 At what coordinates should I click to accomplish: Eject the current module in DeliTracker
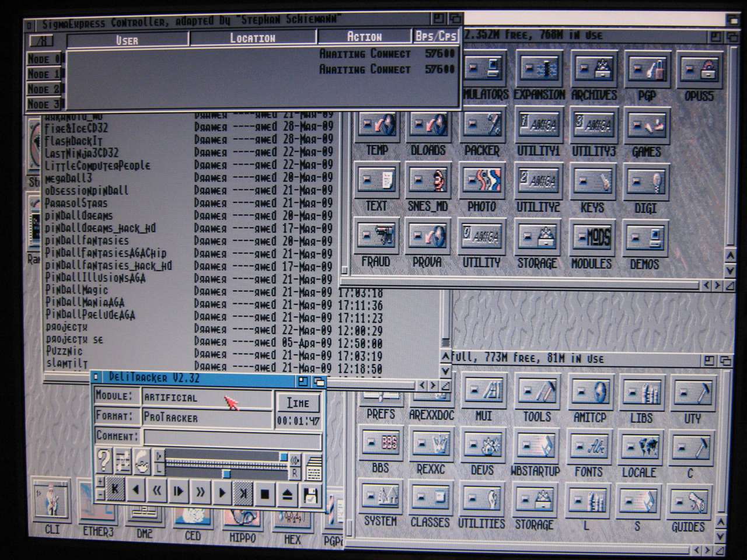[287, 495]
